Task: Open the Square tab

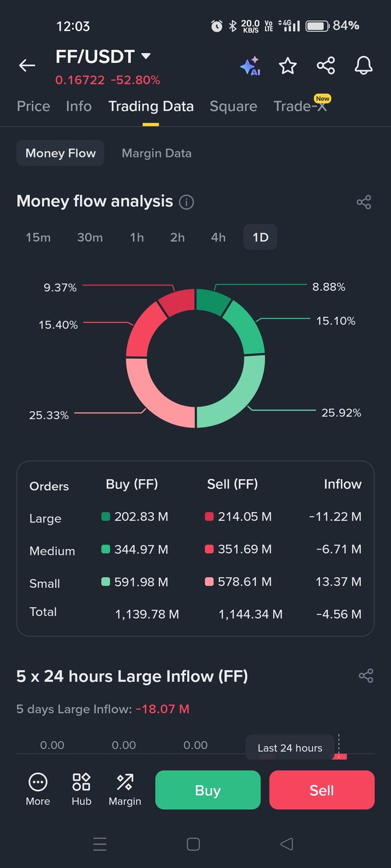Action: click(x=233, y=106)
